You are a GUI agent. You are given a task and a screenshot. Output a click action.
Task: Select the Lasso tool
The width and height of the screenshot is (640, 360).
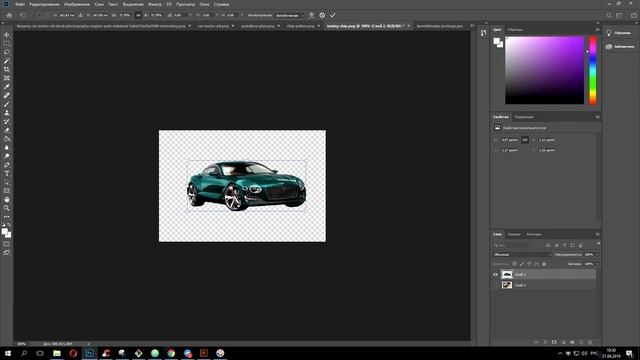(x=7, y=52)
